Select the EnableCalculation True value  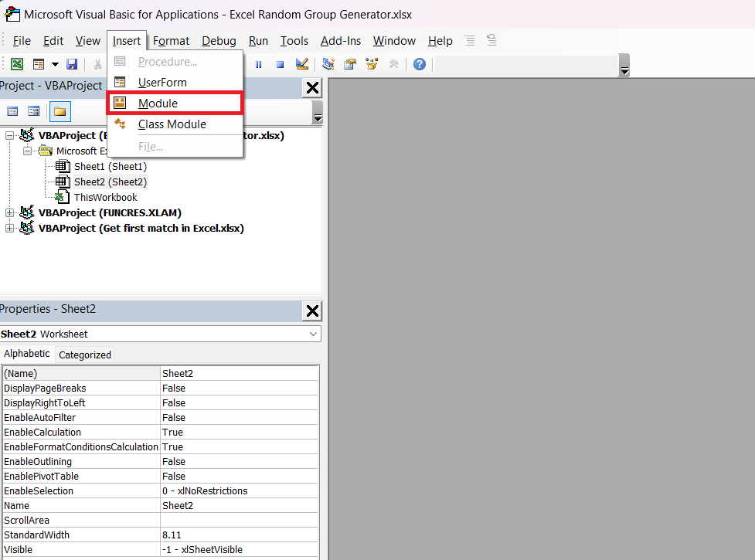pos(240,432)
